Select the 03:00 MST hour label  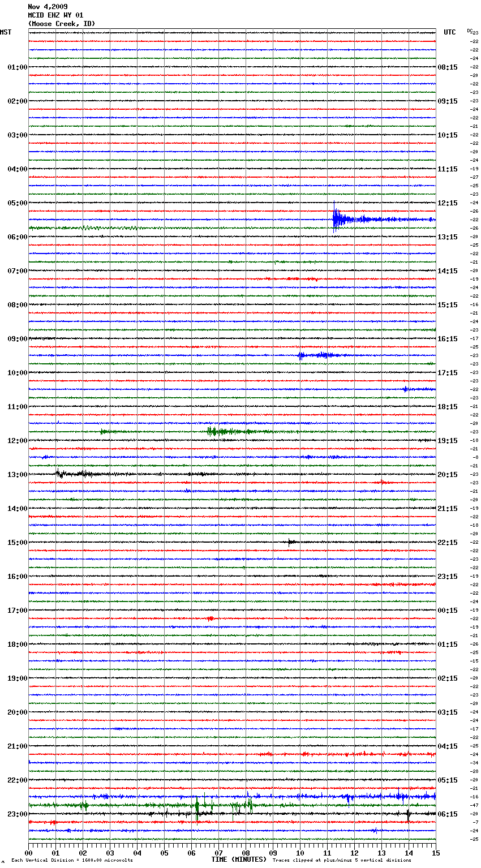click(x=17, y=135)
